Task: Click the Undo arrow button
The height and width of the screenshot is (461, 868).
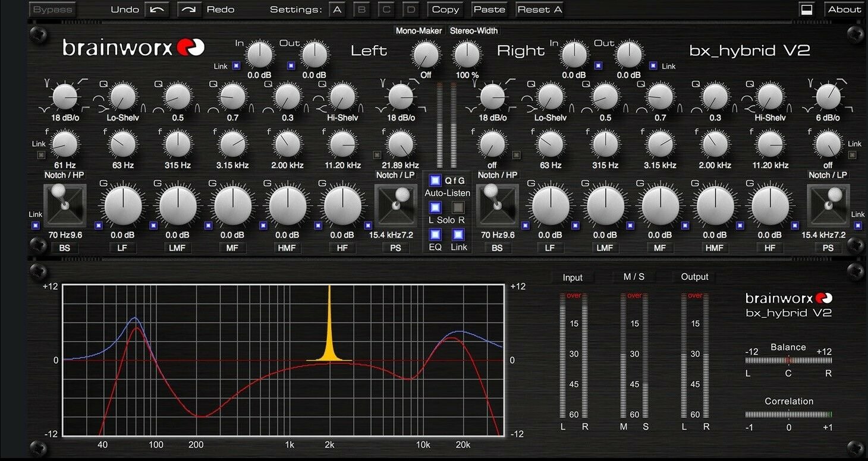Action: 157,10
